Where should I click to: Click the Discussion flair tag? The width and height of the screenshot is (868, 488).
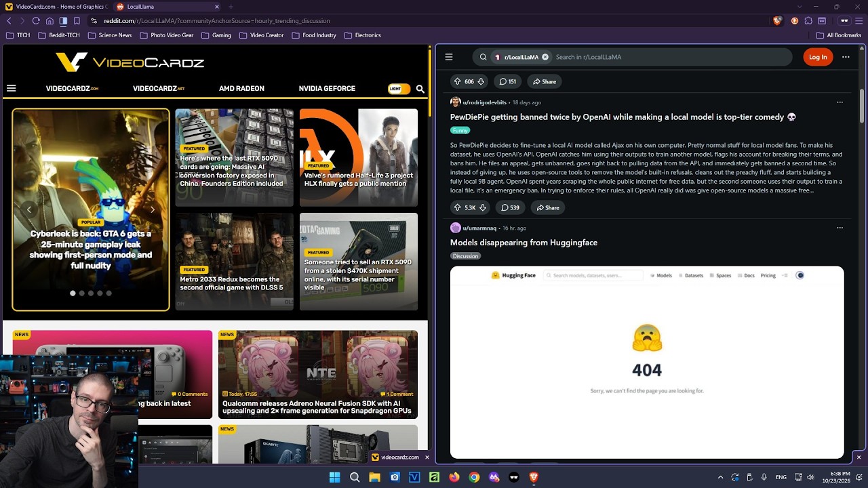[x=465, y=256]
